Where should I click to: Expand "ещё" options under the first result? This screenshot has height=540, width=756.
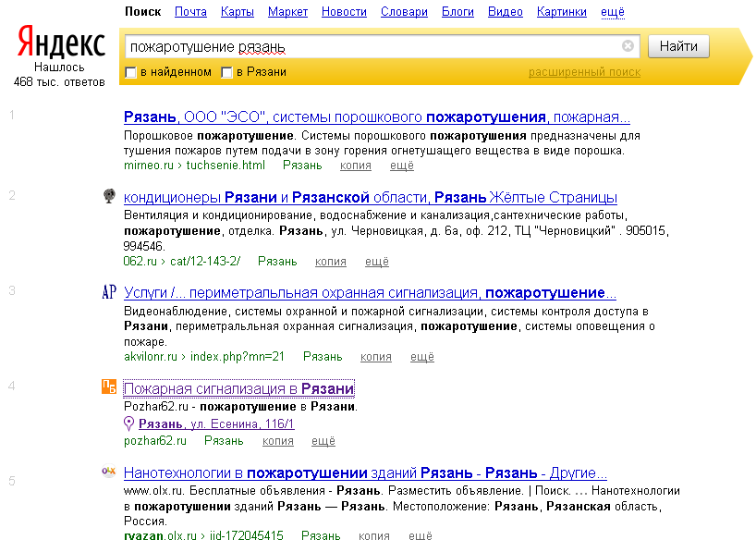pos(404,165)
